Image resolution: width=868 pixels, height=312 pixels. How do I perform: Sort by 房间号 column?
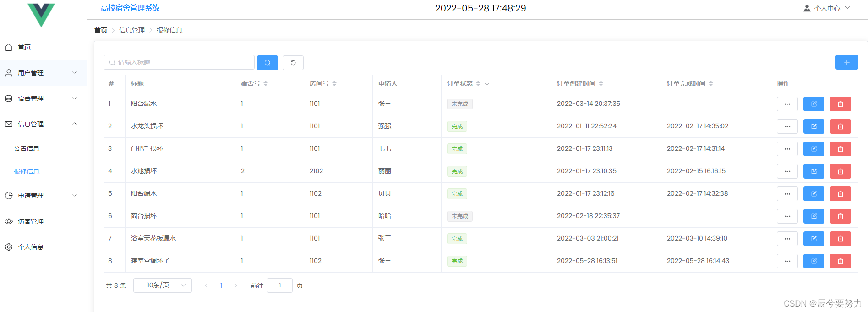(334, 83)
